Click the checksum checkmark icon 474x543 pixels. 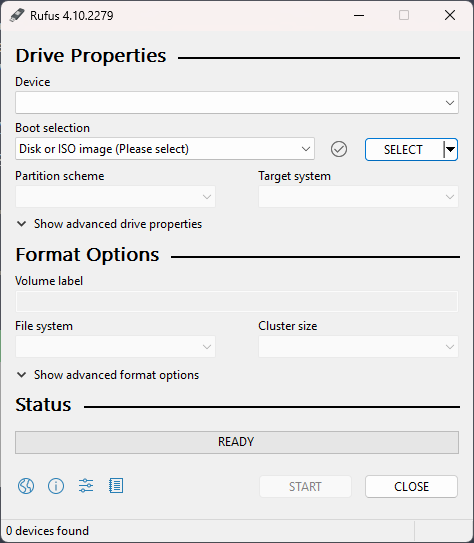339,149
